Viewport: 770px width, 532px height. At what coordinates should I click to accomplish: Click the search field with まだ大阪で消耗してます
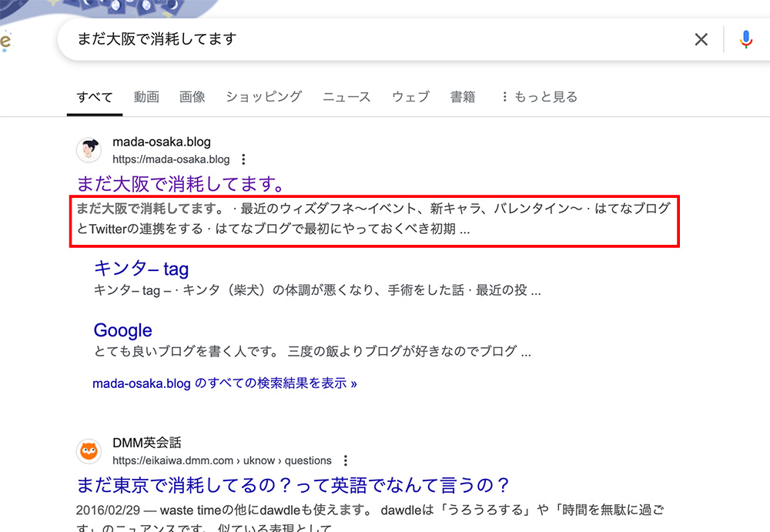[373, 39]
